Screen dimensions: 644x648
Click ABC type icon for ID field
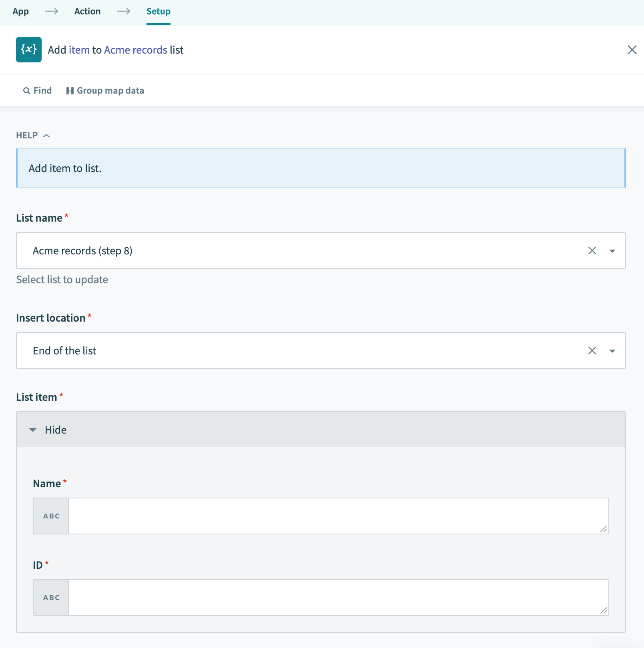point(51,598)
